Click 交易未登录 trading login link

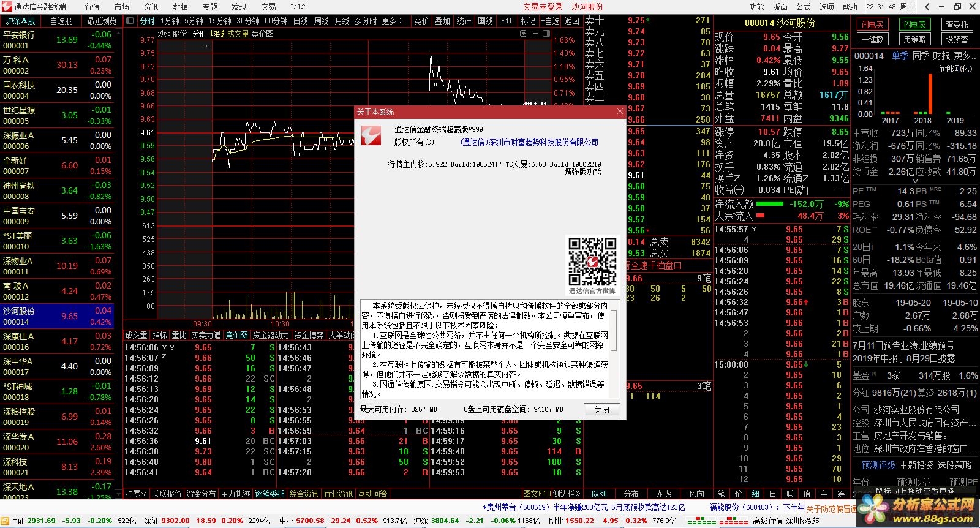543,7
